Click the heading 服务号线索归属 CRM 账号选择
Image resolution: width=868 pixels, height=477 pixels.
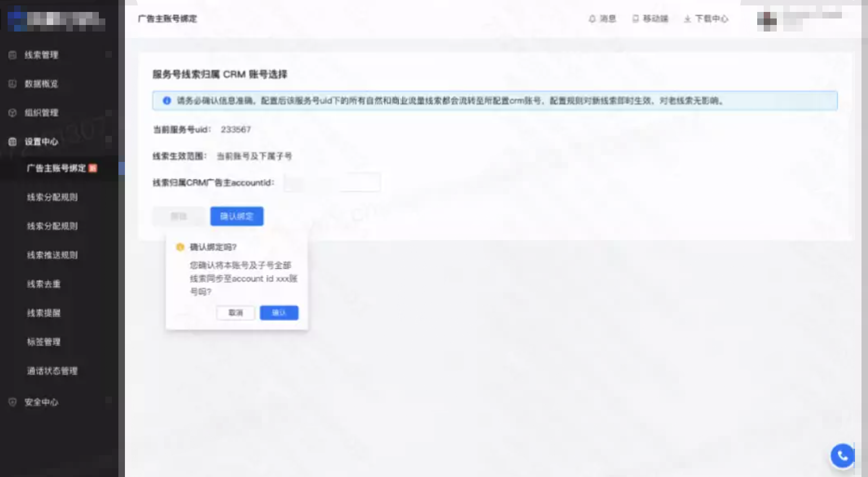219,74
